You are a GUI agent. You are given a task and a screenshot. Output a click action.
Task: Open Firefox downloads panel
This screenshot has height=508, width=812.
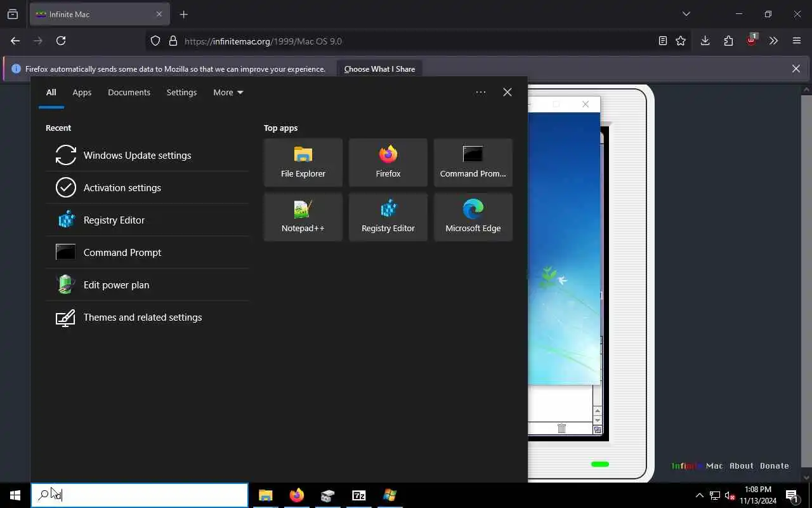pyautogui.click(x=705, y=41)
